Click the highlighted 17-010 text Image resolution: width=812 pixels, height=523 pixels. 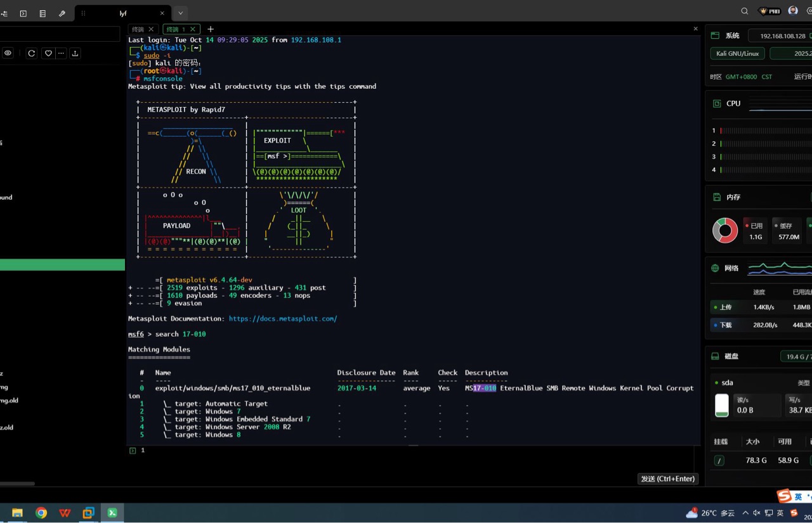[485, 388]
